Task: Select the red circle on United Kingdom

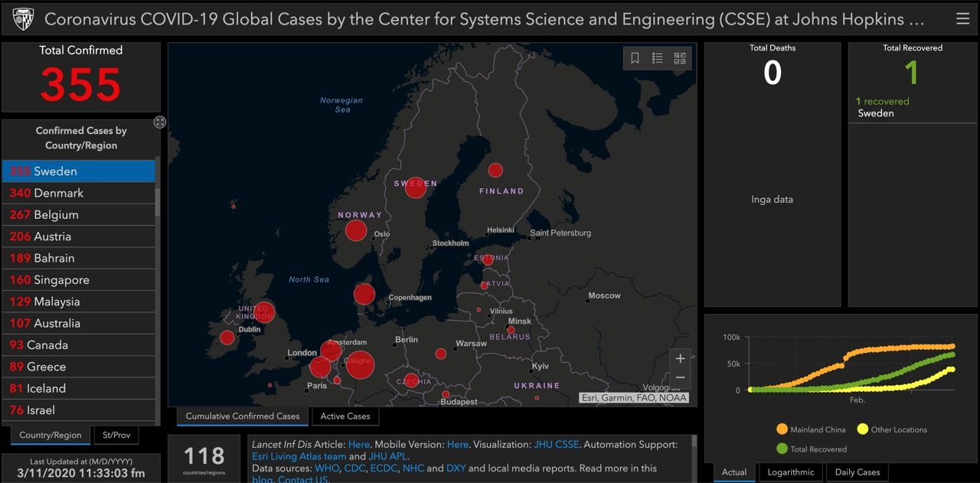Action: [264, 312]
